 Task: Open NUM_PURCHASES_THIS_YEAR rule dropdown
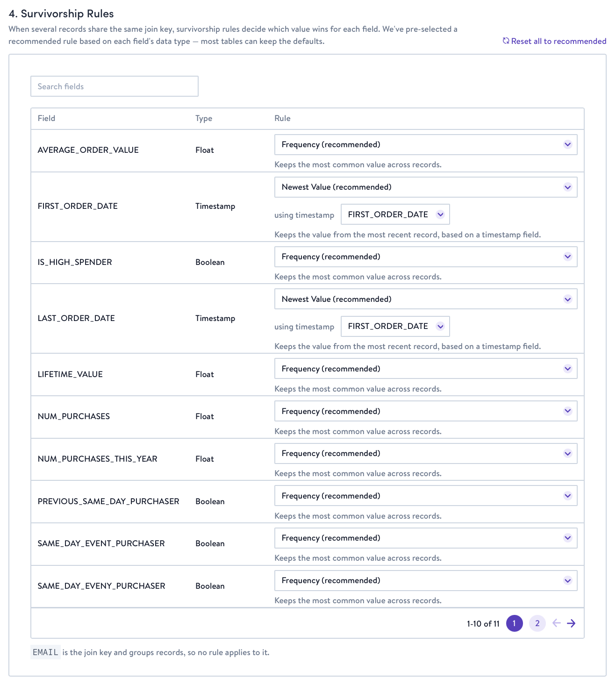426,453
